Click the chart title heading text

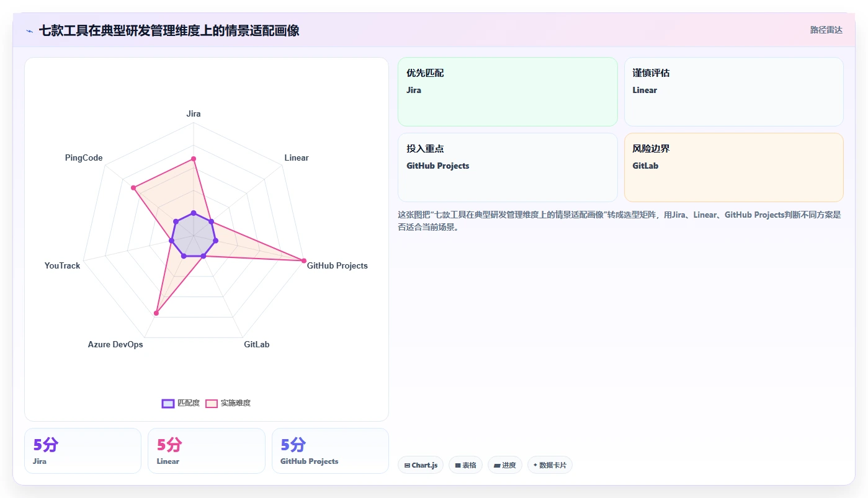pyautogui.click(x=169, y=30)
